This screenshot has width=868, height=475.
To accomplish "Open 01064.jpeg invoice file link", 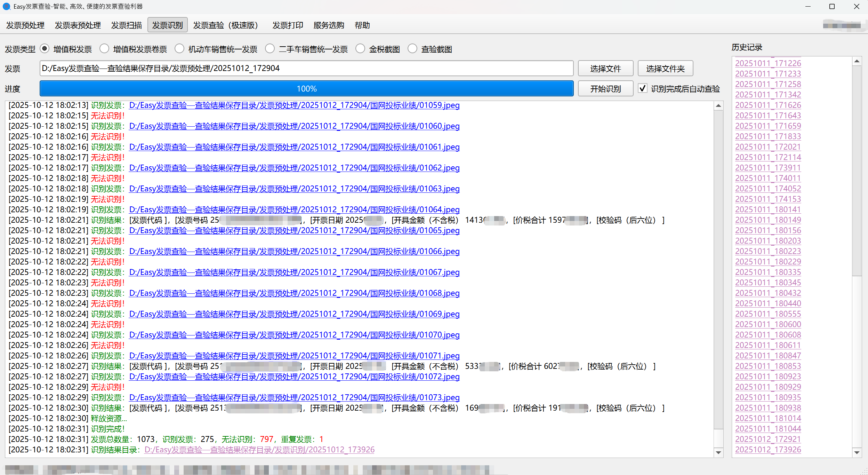I will click(x=294, y=209).
